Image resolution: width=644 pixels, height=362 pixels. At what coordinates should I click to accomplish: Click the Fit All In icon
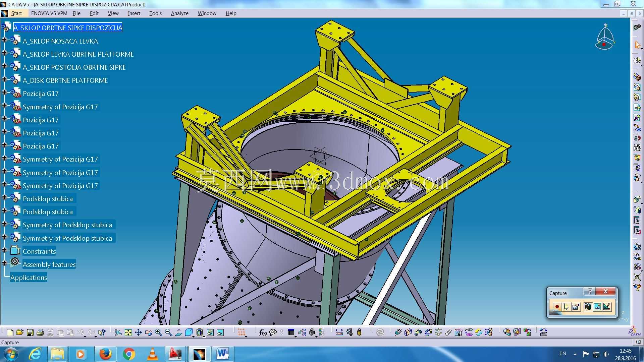click(x=128, y=333)
